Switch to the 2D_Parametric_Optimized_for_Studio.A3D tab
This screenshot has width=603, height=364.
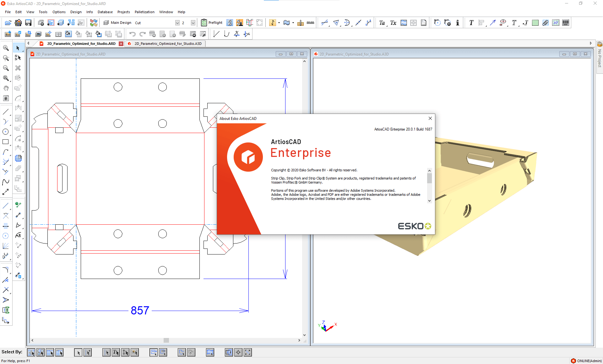pyautogui.click(x=168, y=44)
